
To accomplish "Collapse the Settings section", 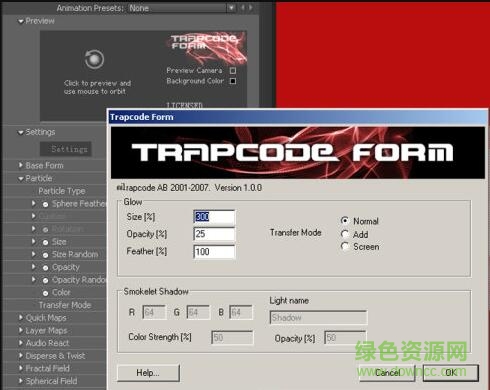I will pos(21,132).
